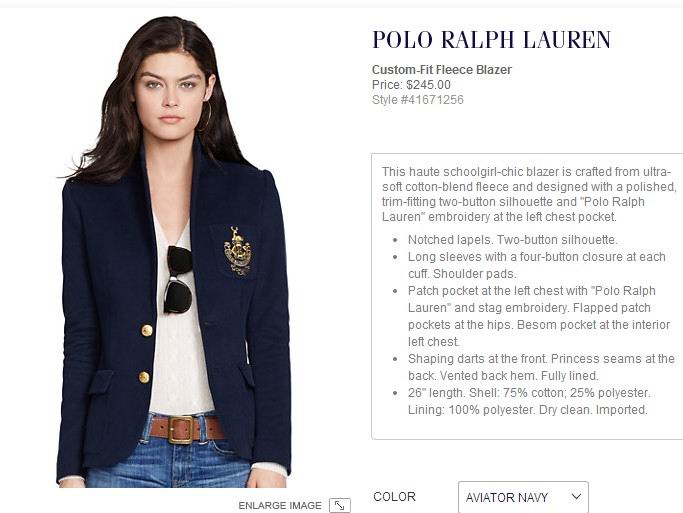Click the model's face in the product photo
This screenshot has width=683, height=513.
click(x=173, y=94)
